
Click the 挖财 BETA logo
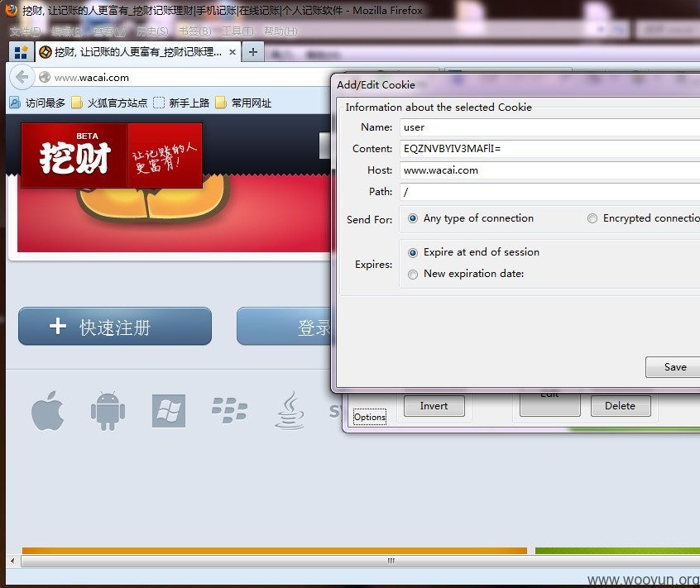click(74, 155)
